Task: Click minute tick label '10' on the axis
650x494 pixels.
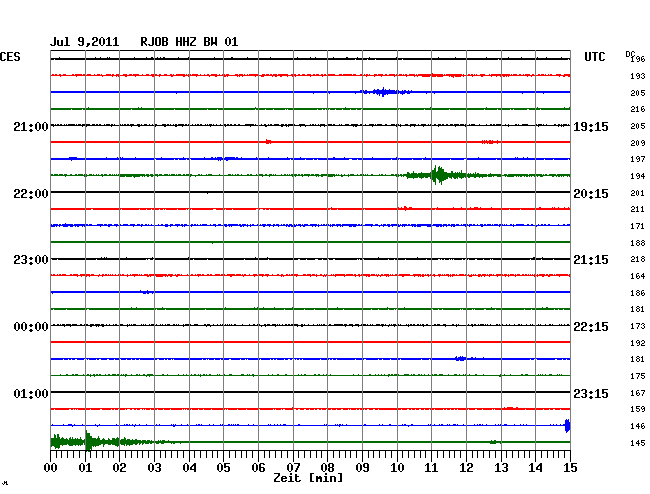Action: tap(397, 467)
